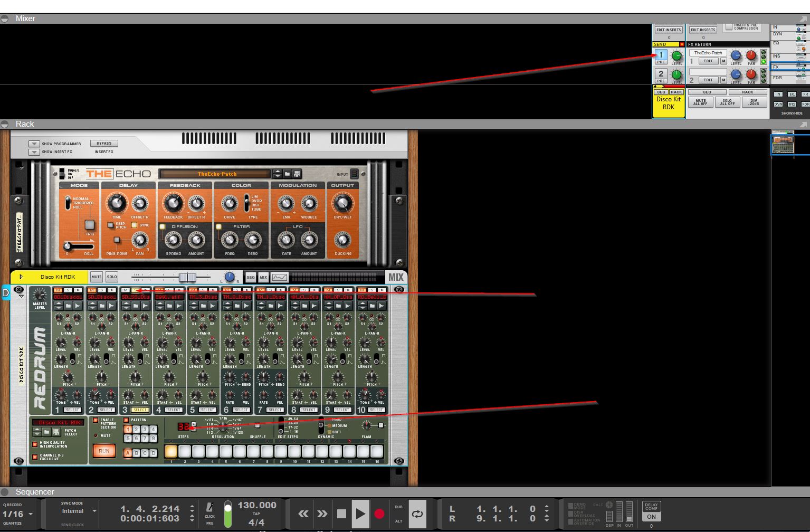Toggle Channel 8-9 Exclusive on Redrum
The height and width of the screenshot is (532, 810).
point(35,457)
